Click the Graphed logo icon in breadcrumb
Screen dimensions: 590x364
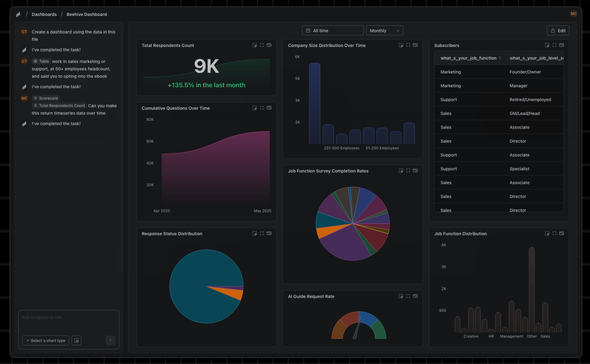(x=18, y=14)
